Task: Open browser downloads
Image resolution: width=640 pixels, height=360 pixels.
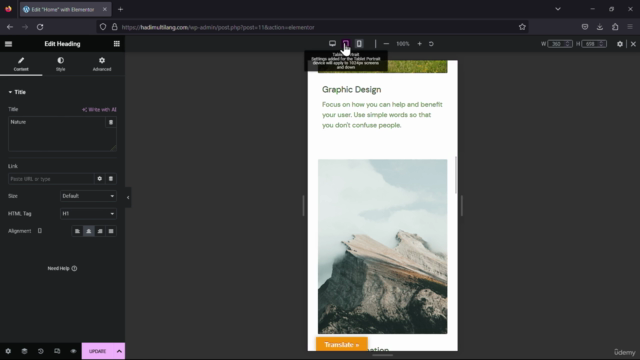Action: (600, 27)
